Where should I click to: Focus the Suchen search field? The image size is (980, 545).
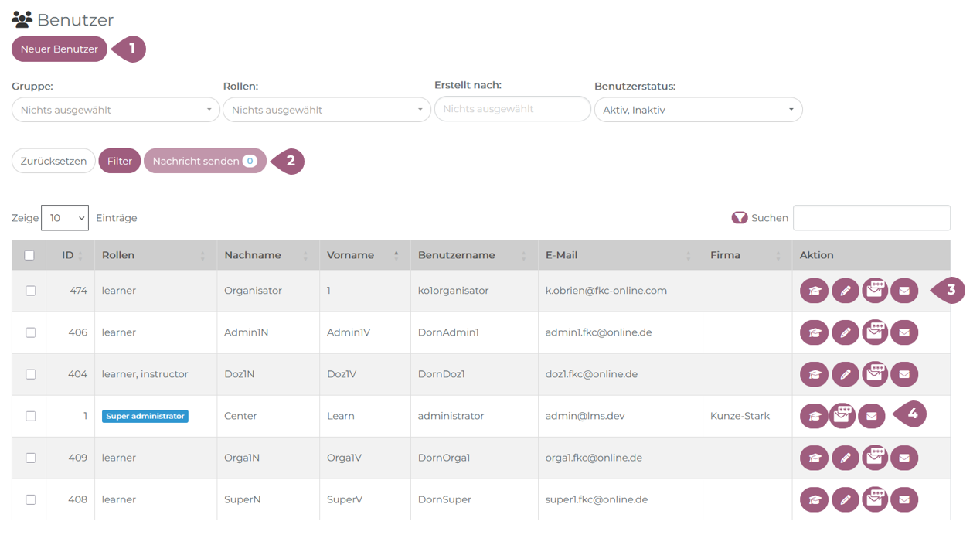pyautogui.click(x=871, y=218)
